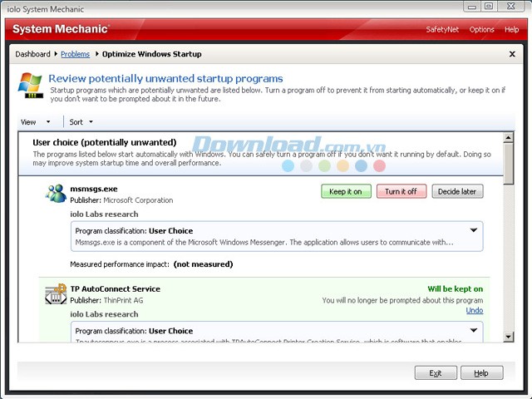532x399 pixels.
Task: Open the Help menu in red header
Action: (511, 30)
